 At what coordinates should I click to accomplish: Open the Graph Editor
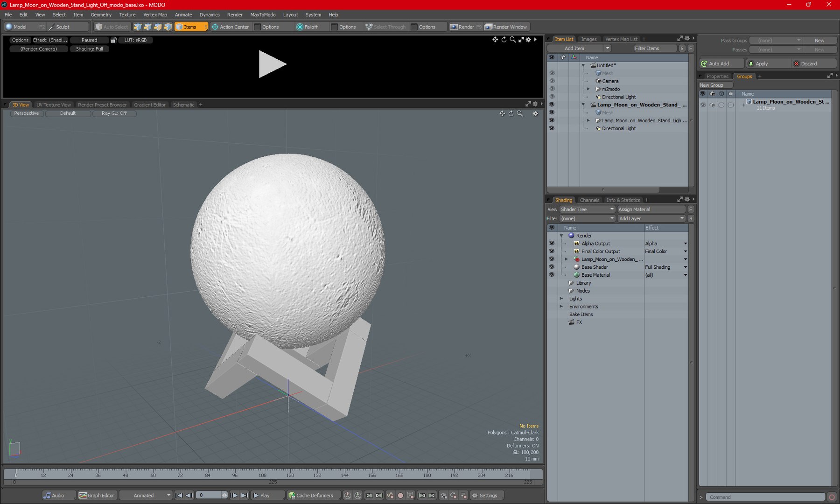point(97,495)
